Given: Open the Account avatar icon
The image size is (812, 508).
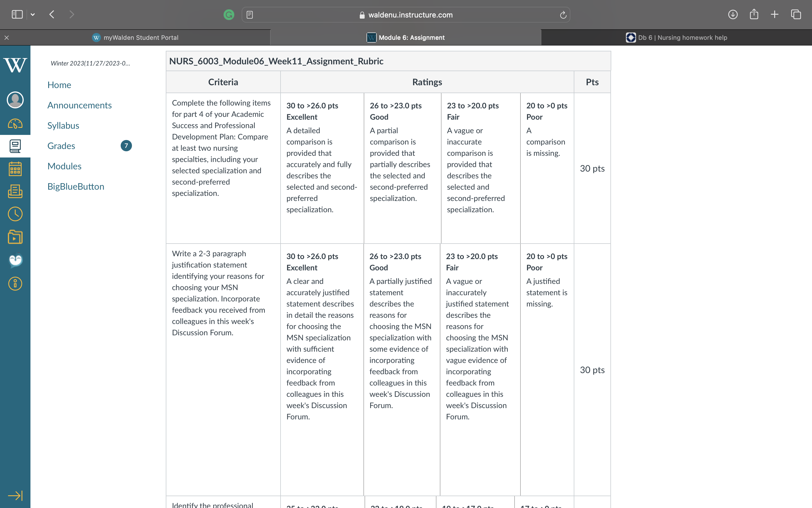Looking at the screenshot, I should [15, 100].
